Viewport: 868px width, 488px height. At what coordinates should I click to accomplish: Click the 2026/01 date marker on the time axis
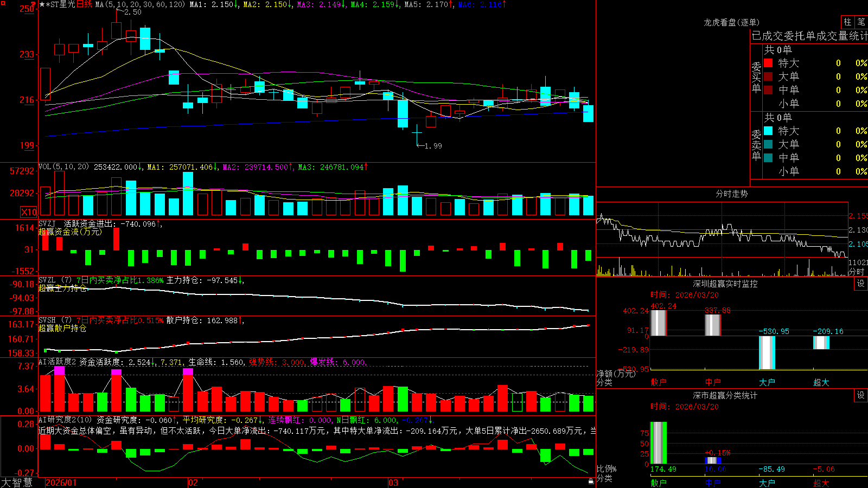[61, 483]
